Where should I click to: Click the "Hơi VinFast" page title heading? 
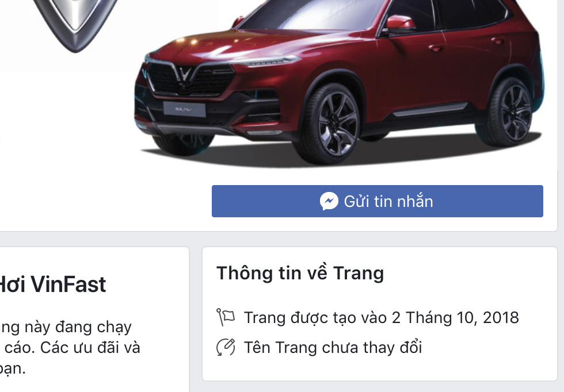[x=52, y=285]
